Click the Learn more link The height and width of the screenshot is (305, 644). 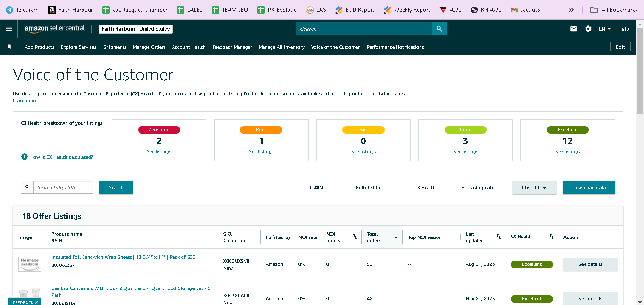[x=25, y=100]
